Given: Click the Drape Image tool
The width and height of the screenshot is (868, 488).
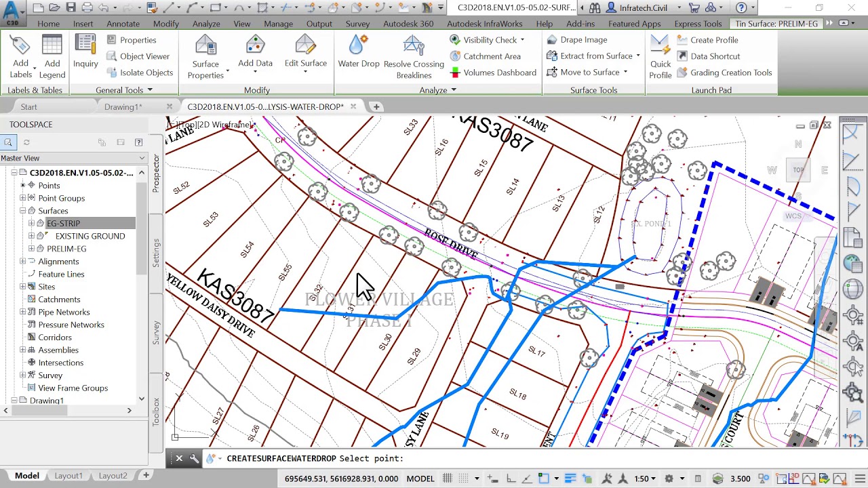Looking at the screenshot, I should click(x=577, y=40).
